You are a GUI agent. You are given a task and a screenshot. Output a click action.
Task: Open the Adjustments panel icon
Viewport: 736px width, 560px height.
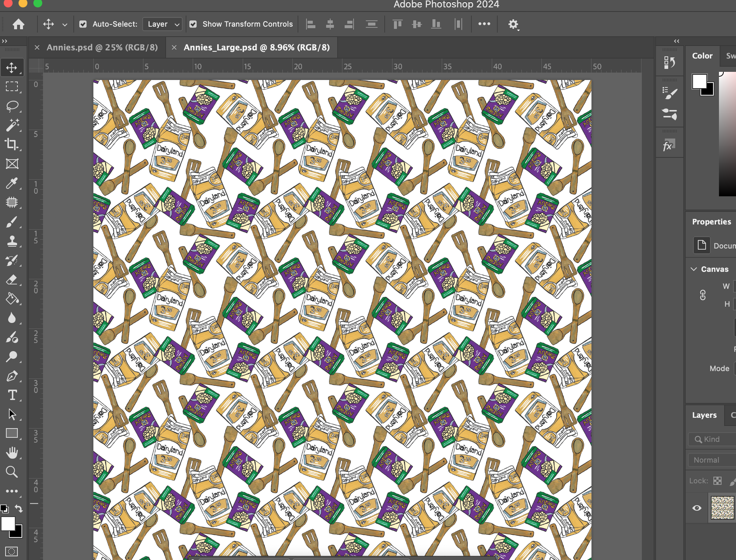coord(669,114)
